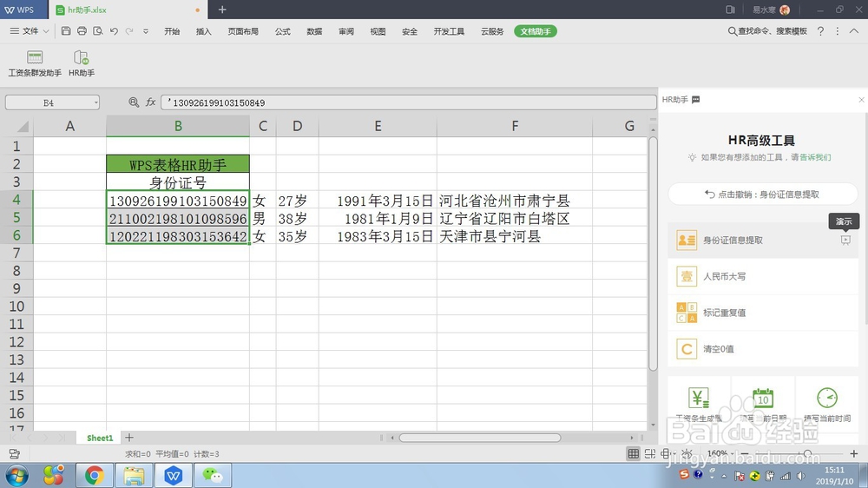Open 工资条生成器 tool in HR panel

tap(699, 405)
